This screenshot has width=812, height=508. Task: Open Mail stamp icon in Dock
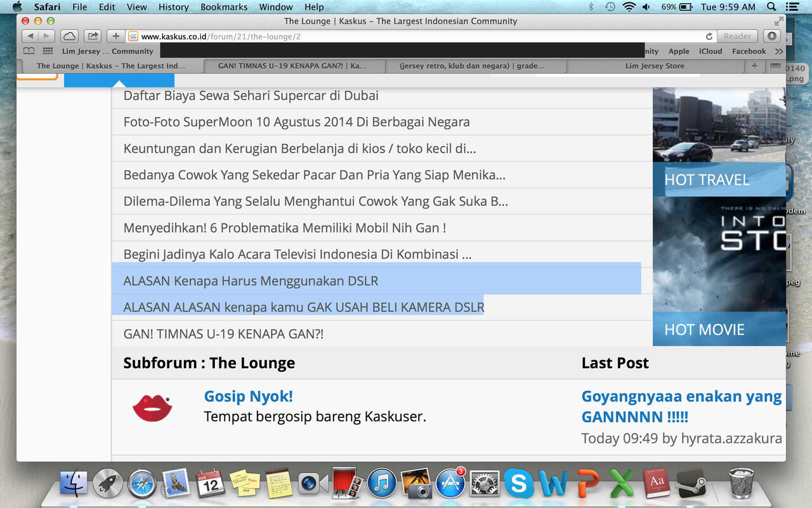pyautogui.click(x=176, y=485)
